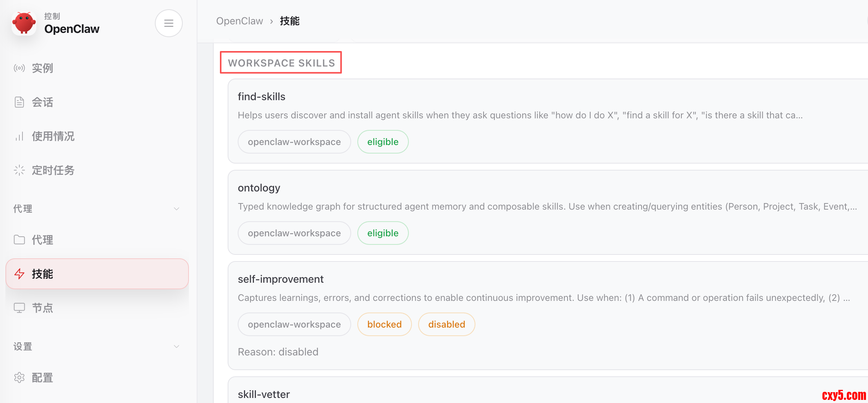Click the 配置 gear icon
This screenshot has height=403, width=868.
[19, 377]
